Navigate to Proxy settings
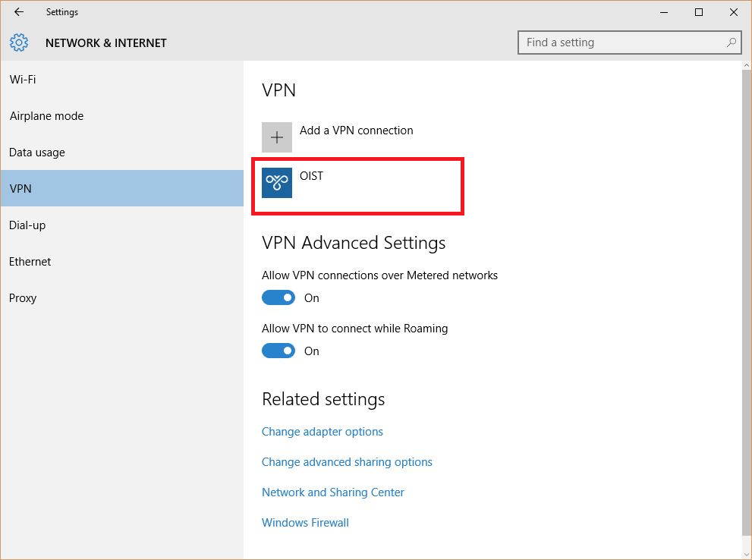 tap(23, 298)
